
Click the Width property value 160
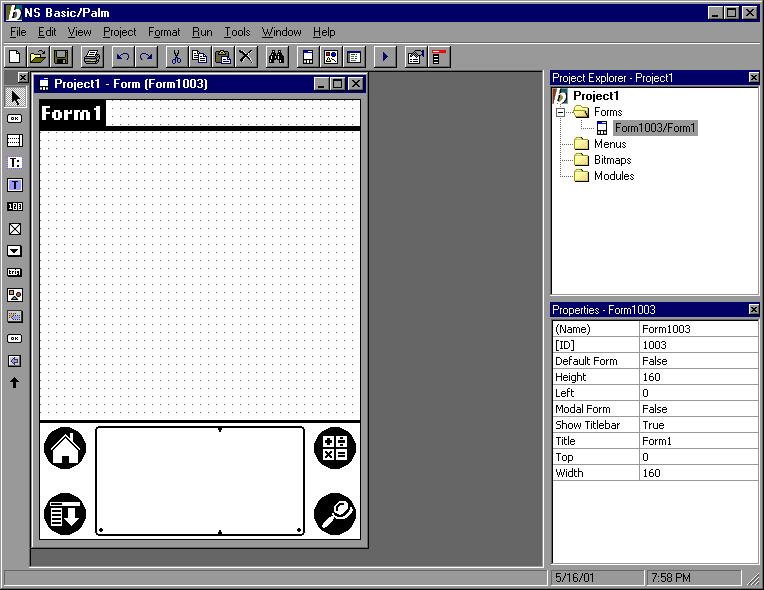(x=699, y=473)
